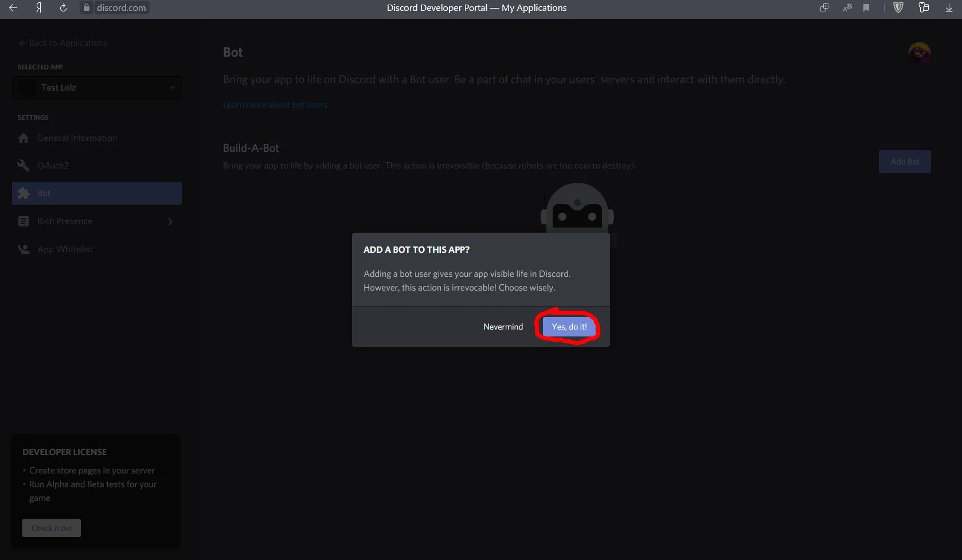Go Back to Applications link
This screenshot has height=560, width=962.
63,43
